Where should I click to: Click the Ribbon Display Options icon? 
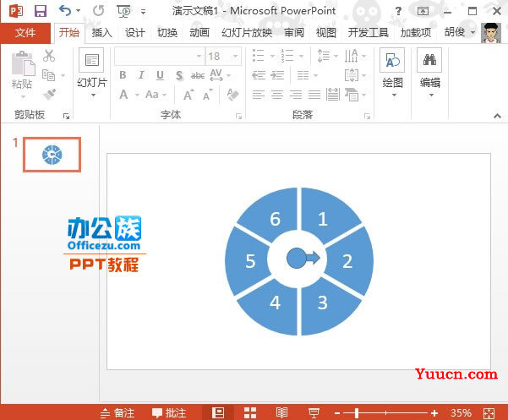pyautogui.click(x=423, y=11)
